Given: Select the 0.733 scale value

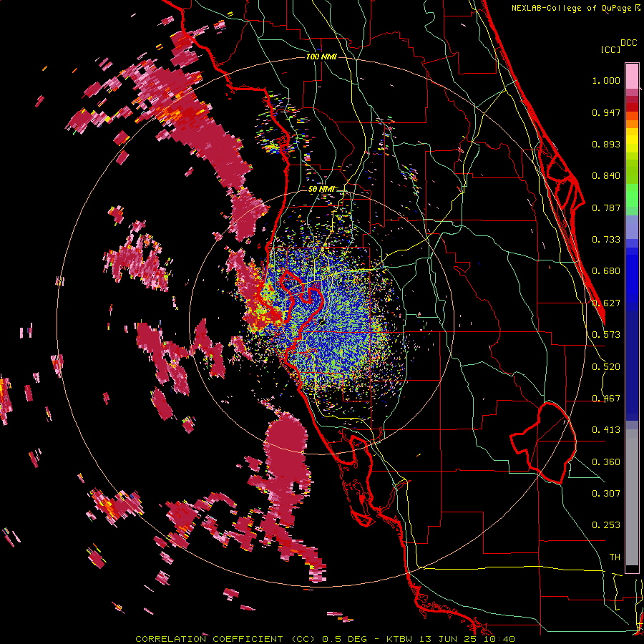Looking at the screenshot, I should (x=606, y=240).
